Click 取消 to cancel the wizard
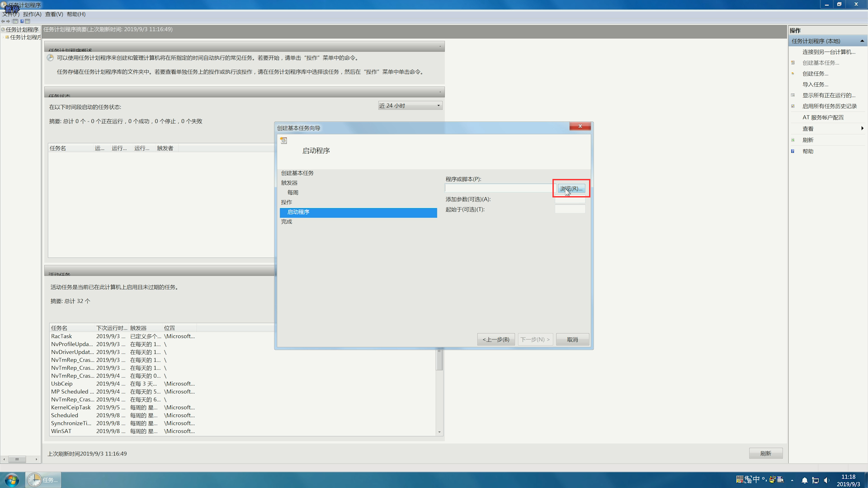Image resolution: width=868 pixels, height=488 pixels. (572, 340)
